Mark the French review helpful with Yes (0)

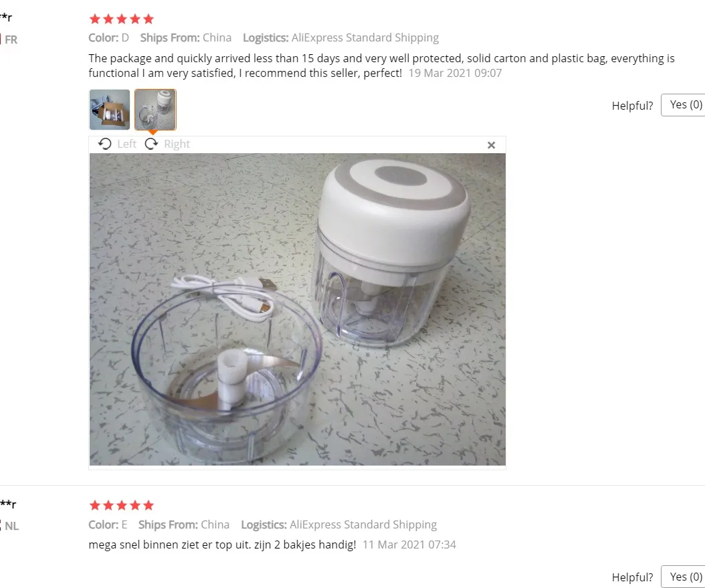coord(684,105)
